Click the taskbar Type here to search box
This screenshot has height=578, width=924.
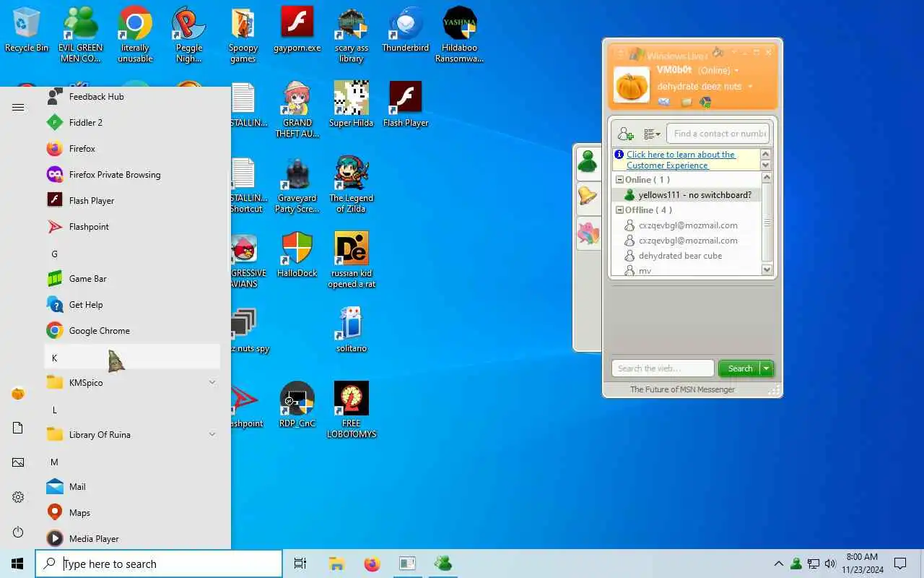pos(159,564)
